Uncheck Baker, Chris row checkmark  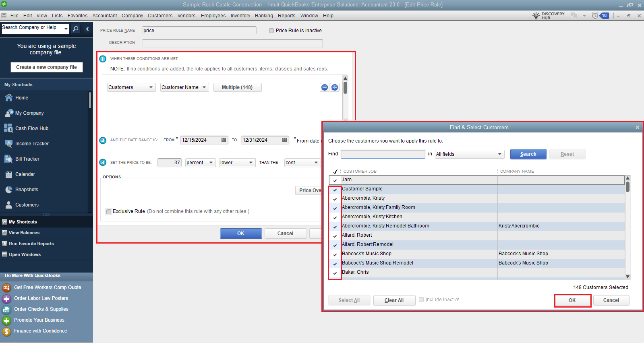pyautogui.click(x=335, y=273)
